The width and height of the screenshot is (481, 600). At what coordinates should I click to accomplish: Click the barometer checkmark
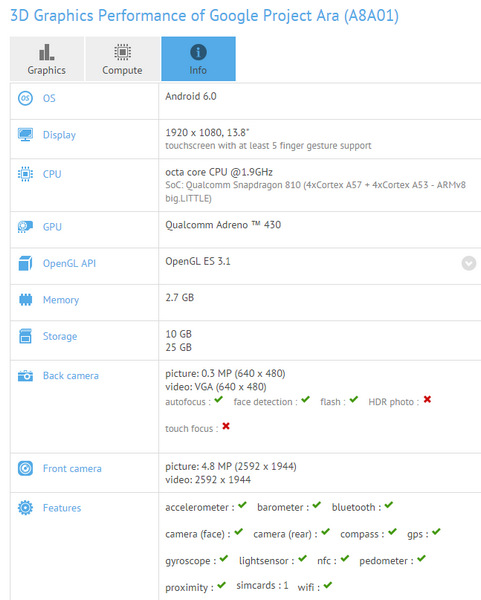(316, 505)
